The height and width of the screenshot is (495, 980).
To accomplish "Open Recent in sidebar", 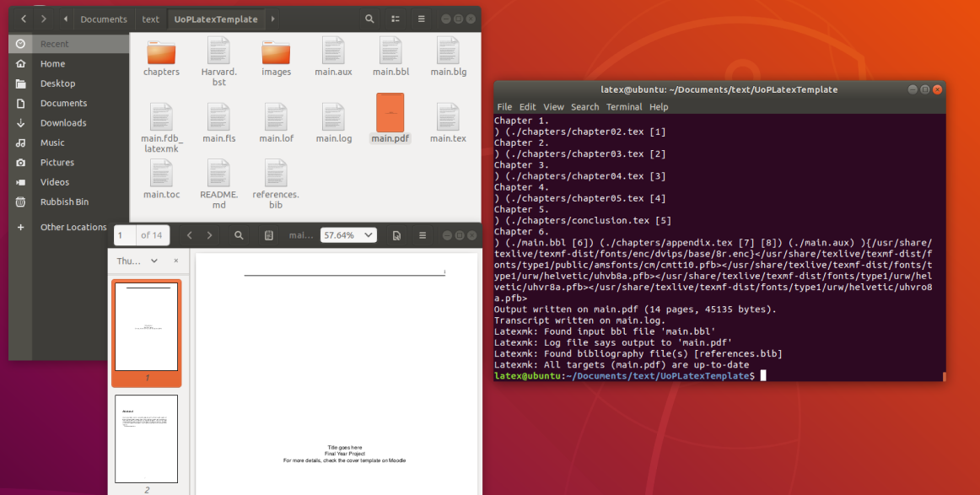I will (69, 44).
